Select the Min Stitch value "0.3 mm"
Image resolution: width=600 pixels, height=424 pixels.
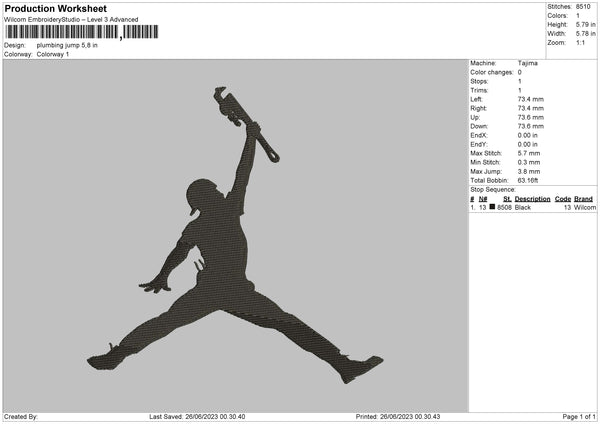[529, 162]
